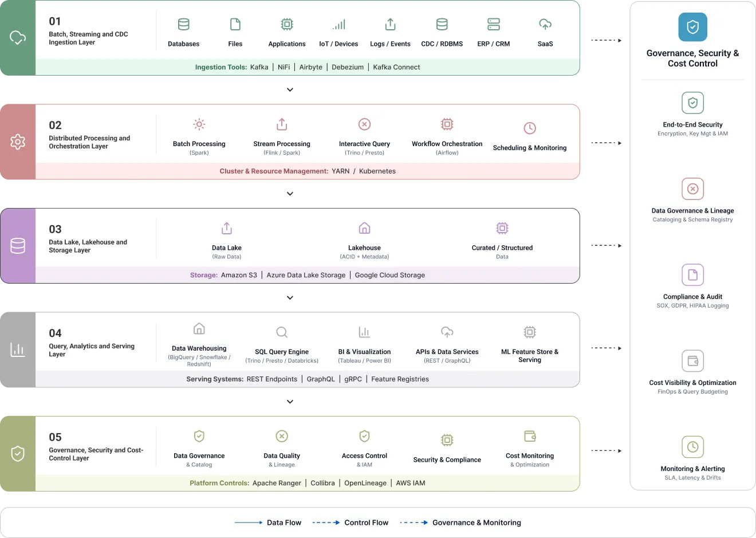756x538 pixels.
Task: Select AWS IAM in Platform Controls
Action: [411, 483]
